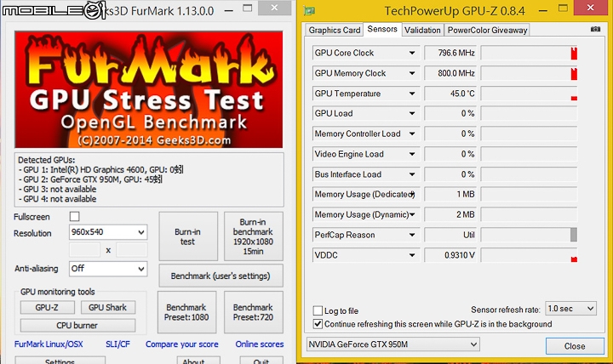Change the Sensor refresh rate dropdown

[570, 309]
